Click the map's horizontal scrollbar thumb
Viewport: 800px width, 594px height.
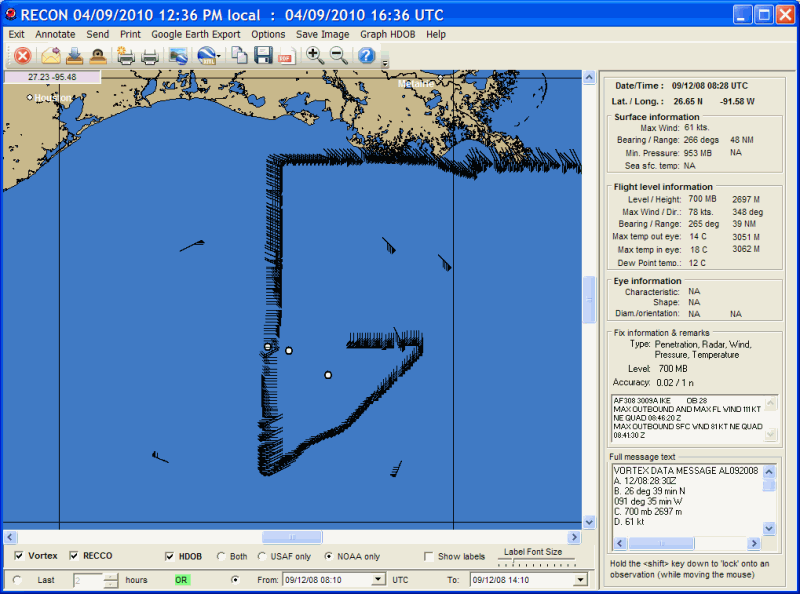[x=292, y=537]
